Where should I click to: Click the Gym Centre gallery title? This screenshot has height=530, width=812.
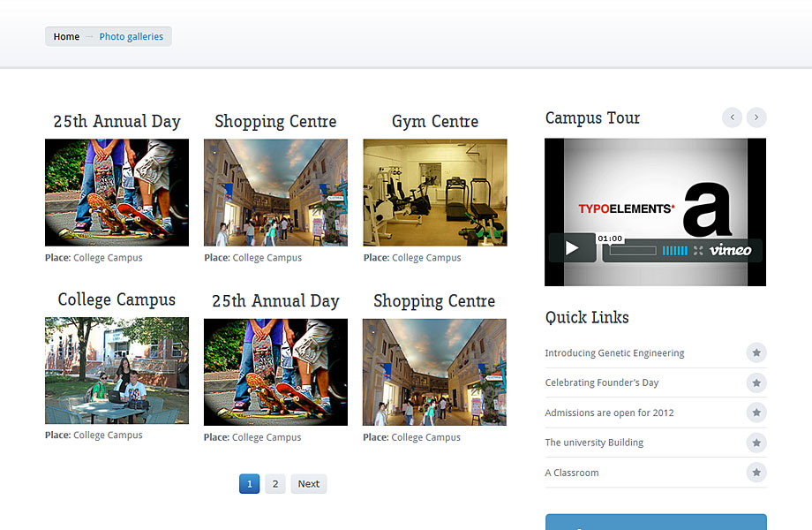[435, 122]
